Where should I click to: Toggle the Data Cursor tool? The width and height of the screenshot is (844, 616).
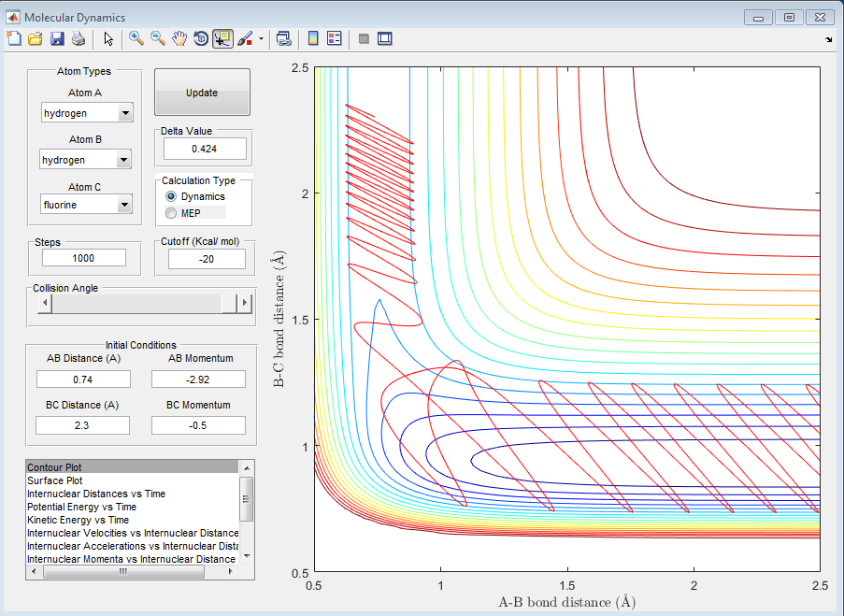pyautogui.click(x=222, y=38)
